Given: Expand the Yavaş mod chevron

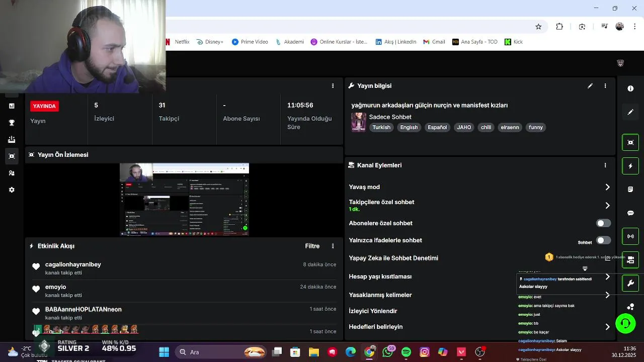Looking at the screenshot, I should coord(607,187).
